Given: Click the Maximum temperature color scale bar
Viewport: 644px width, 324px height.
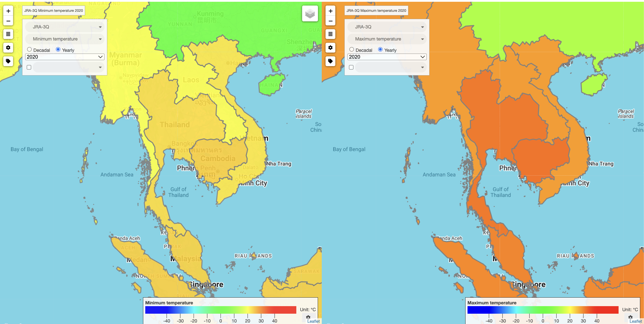Looking at the screenshot, I should pos(543,310).
